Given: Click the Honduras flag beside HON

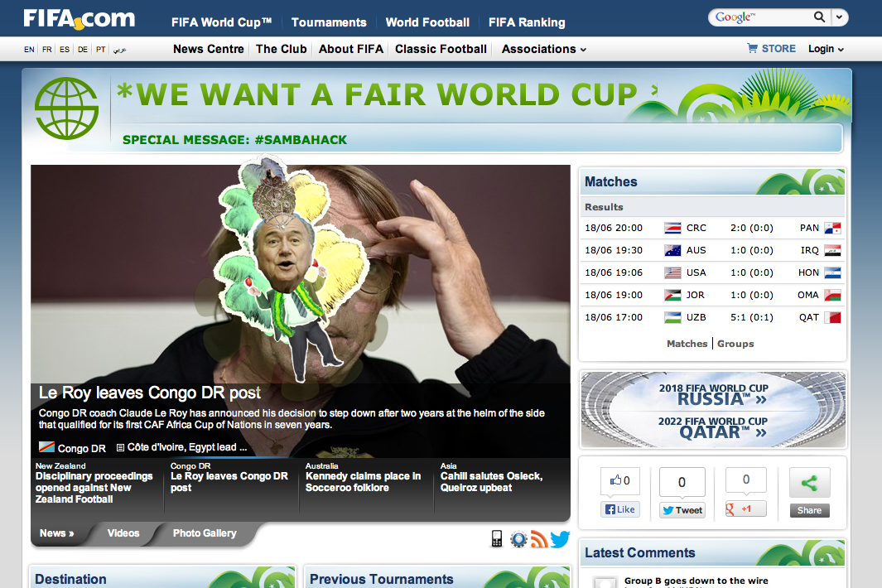Looking at the screenshot, I should 832,273.
